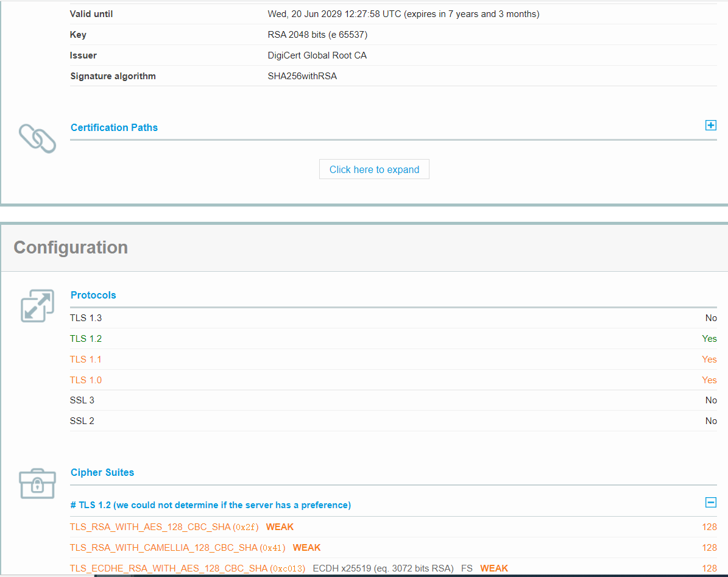Select the Protocols section heading
728x577 pixels.
(x=93, y=295)
